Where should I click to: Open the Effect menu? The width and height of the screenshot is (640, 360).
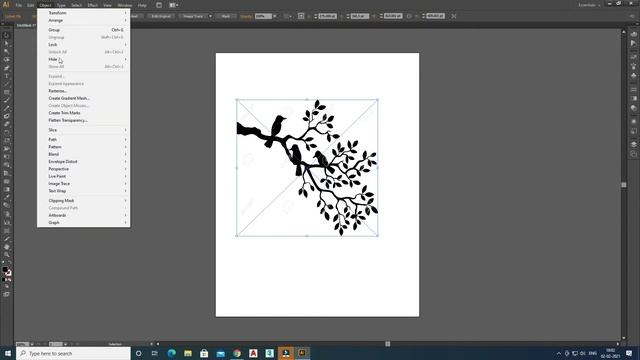pyautogui.click(x=93, y=5)
